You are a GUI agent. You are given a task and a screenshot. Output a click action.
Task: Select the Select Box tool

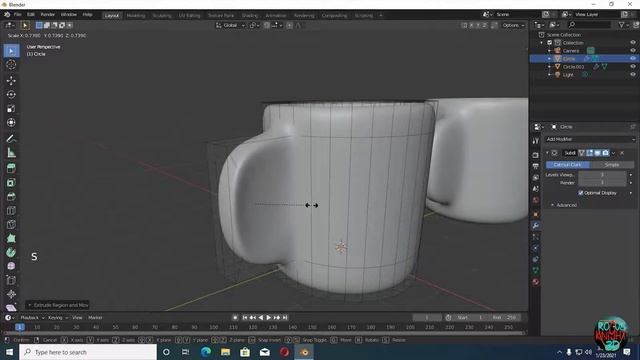pyautogui.click(x=11, y=51)
